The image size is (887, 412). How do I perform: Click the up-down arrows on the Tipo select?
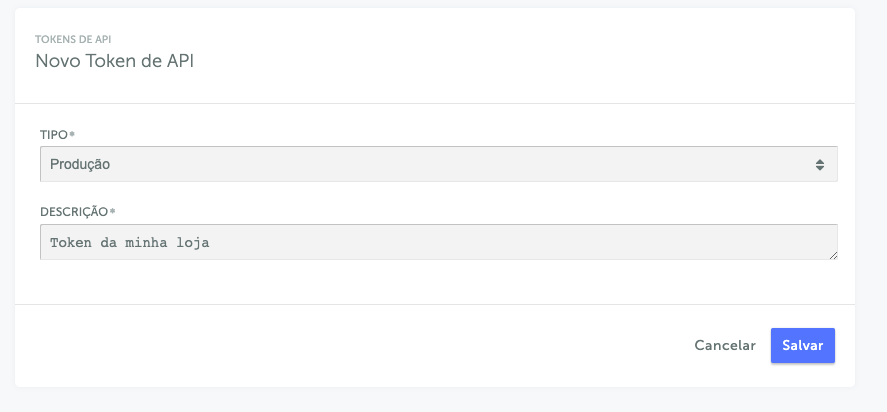click(x=819, y=164)
